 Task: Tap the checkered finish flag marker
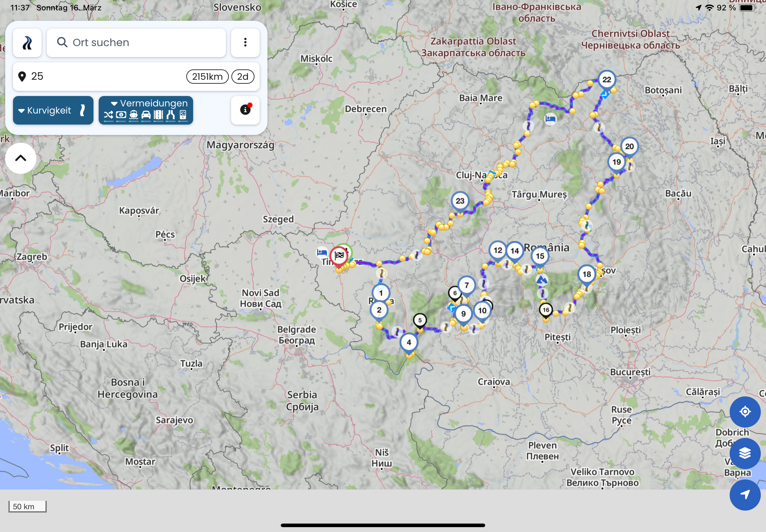[339, 256]
